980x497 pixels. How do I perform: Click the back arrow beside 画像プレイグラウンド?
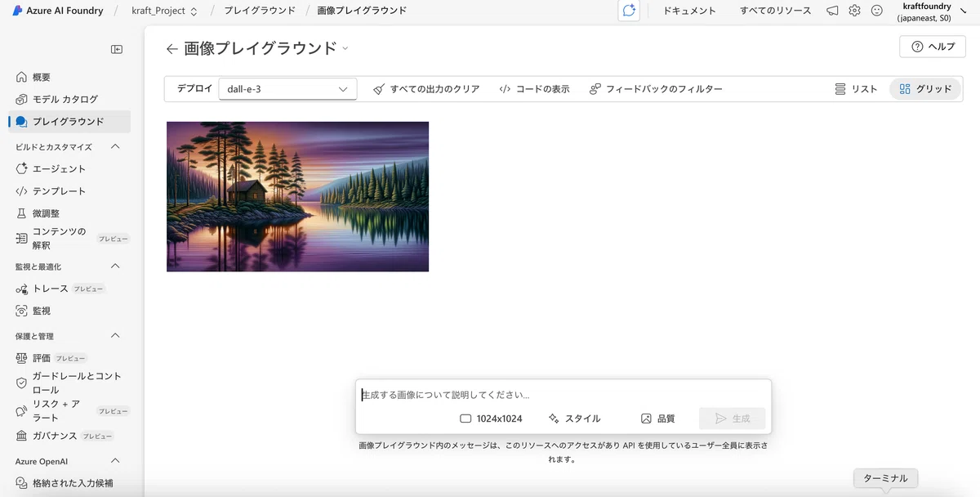pos(171,49)
